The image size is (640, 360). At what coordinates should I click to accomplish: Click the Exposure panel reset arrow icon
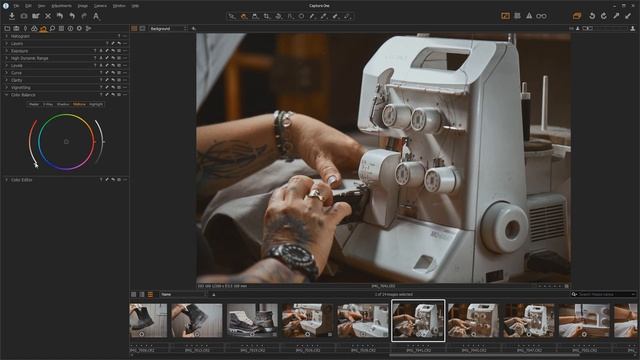tap(113, 51)
